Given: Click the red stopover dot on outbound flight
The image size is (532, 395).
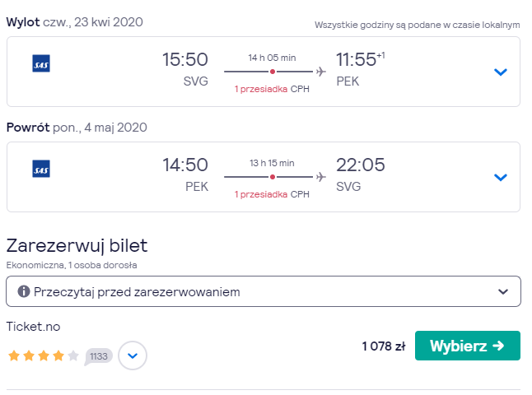Looking at the screenshot, I should tap(273, 72).
